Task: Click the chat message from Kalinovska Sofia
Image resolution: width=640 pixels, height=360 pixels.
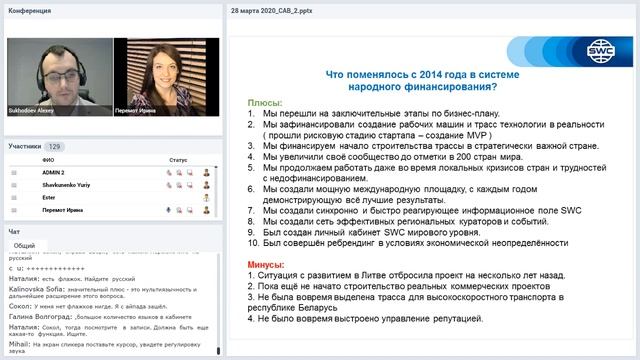Action: 103,293
